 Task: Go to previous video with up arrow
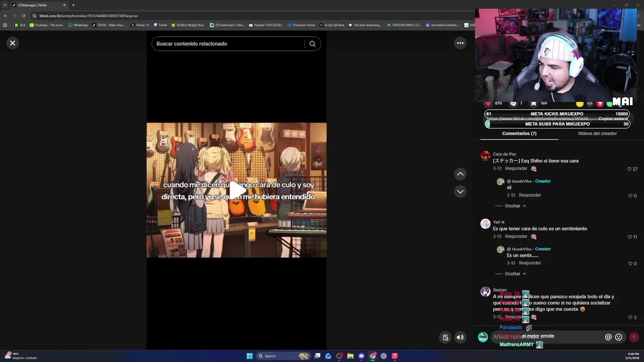point(460,174)
